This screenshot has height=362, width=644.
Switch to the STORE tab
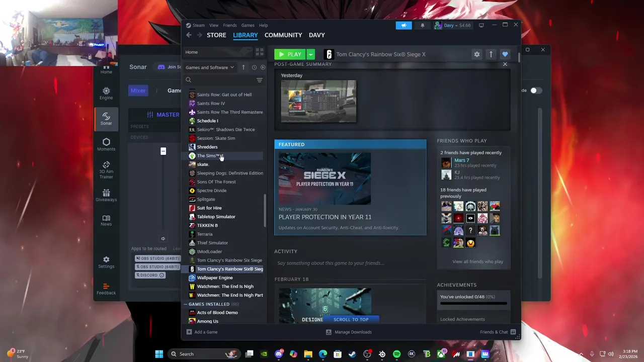pos(216,35)
